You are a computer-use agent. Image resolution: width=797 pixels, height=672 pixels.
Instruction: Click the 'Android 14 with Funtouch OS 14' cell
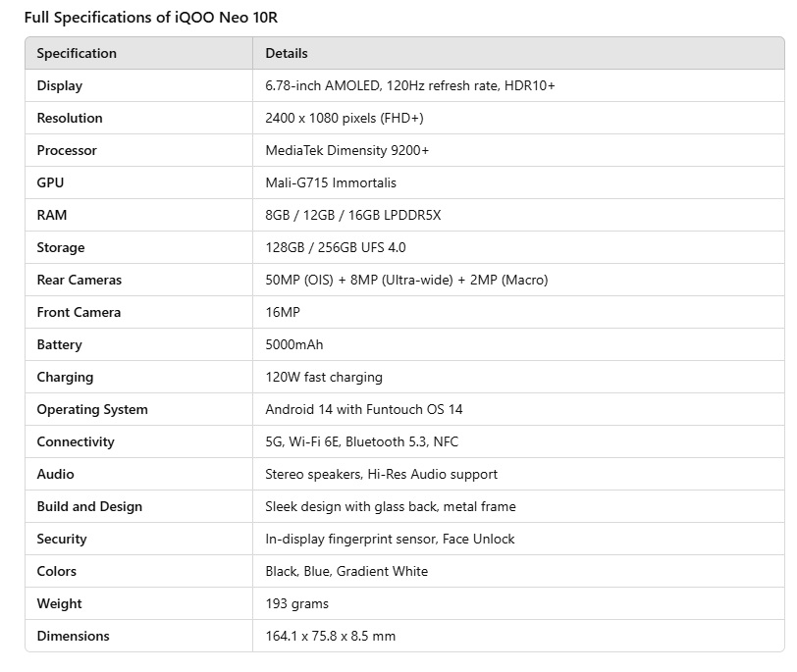364,409
